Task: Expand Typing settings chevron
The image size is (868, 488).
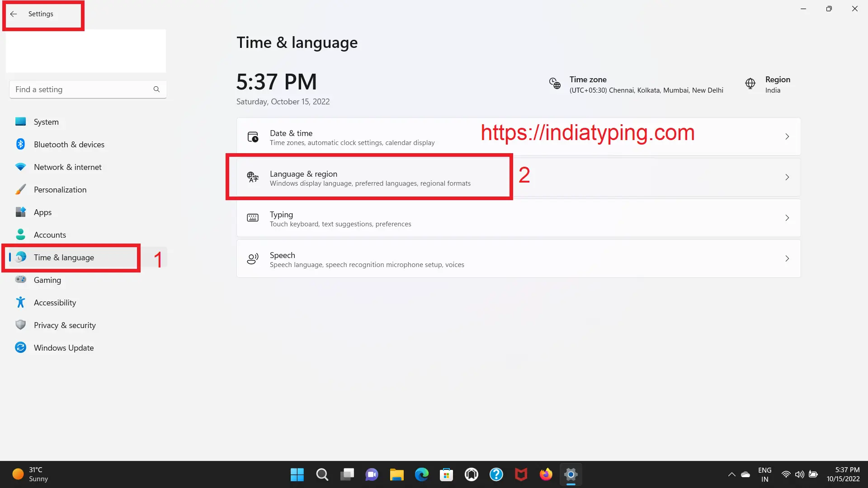Action: pos(787,218)
